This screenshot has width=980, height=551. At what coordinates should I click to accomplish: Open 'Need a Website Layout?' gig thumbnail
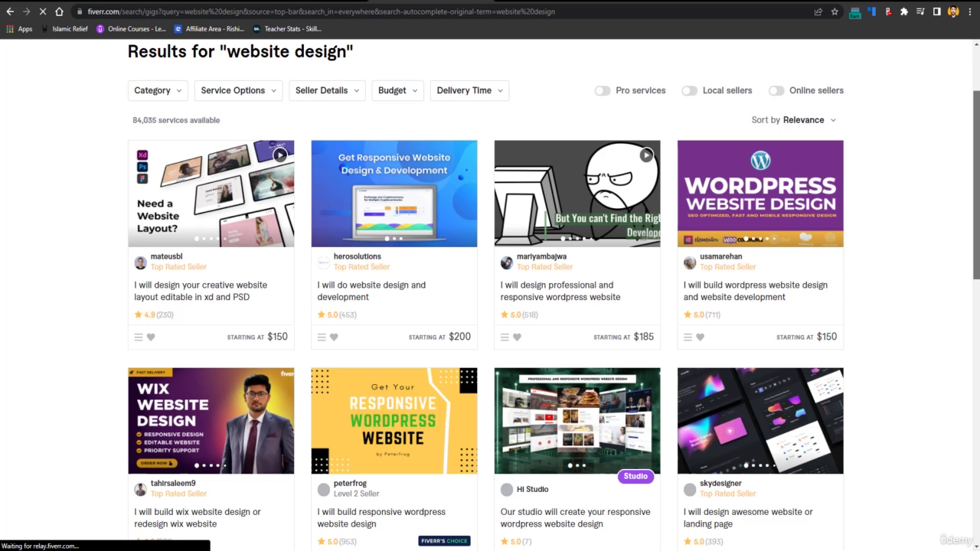[211, 194]
